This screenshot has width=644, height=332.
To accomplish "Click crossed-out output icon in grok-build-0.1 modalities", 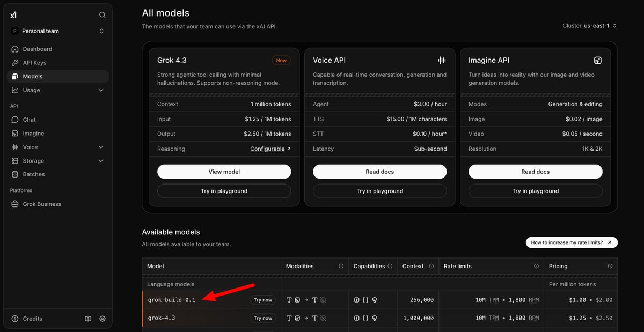I will pyautogui.click(x=323, y=300).
